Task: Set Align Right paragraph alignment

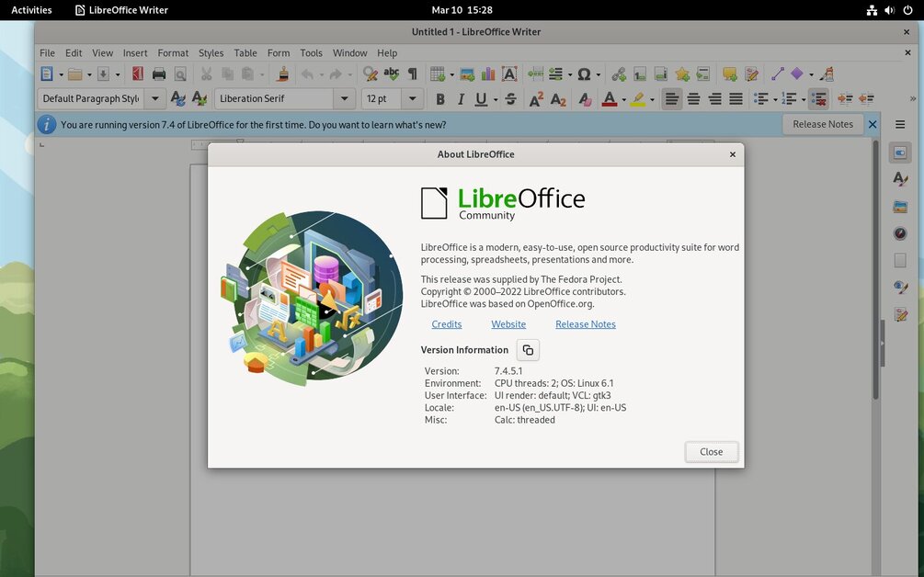Action: click(x=714, y=99)
